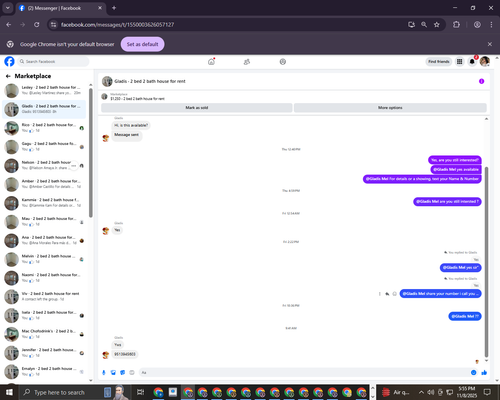View site information icon in address bar
The width and height of the screenshot is (500, 400).
coord(54,25)
